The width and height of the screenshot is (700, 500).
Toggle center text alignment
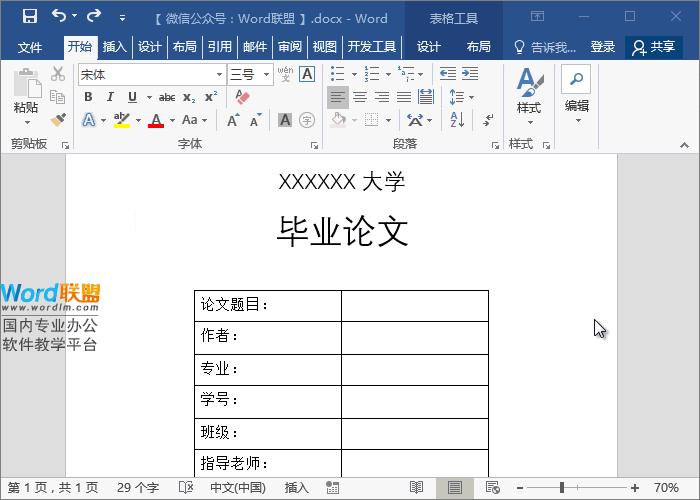tap(360, 97)
